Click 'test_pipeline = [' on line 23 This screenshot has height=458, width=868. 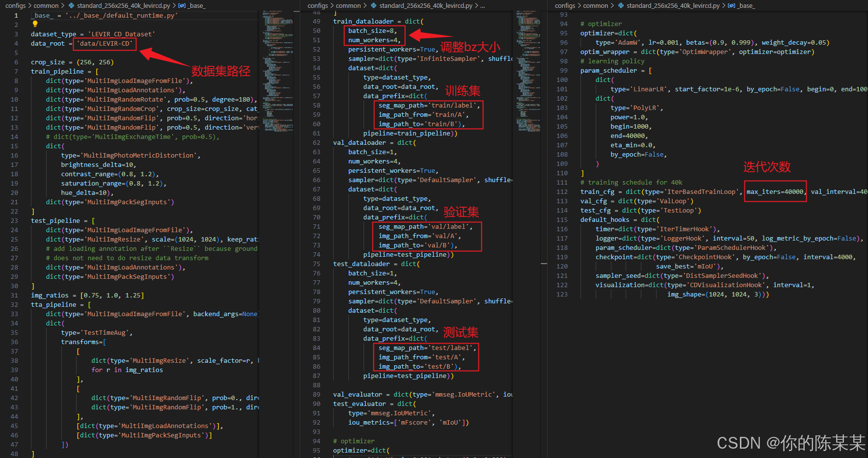(63, 221)
